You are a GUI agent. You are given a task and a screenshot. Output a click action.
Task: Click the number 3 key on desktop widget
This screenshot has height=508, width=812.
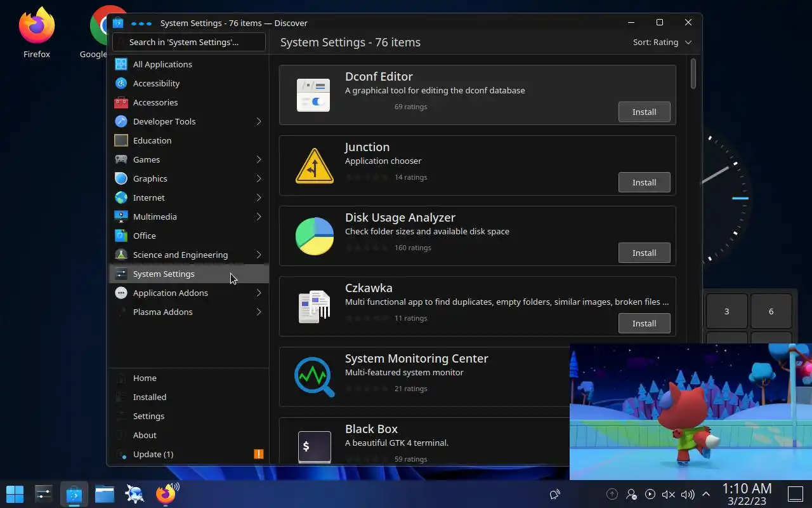(x=727, y=311)
